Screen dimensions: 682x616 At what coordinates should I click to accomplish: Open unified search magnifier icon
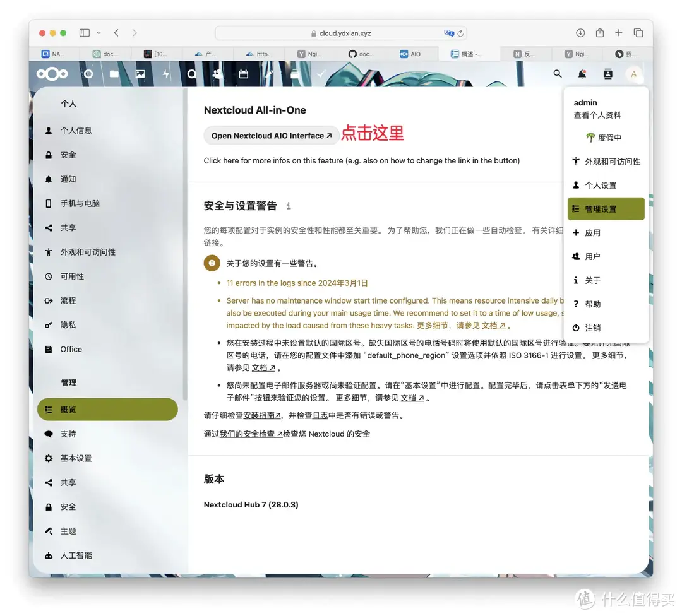tap(557, 74)
